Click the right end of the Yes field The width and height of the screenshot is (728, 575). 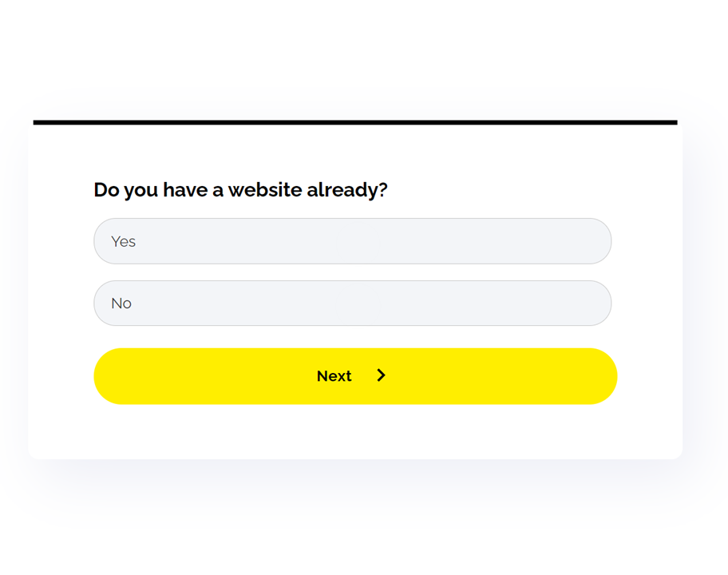[x=590, y=241]
